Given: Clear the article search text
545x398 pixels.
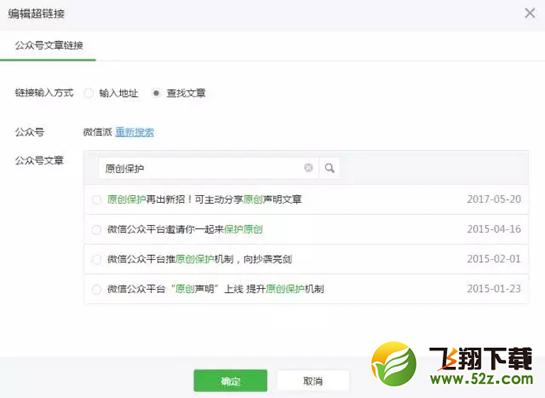Looking at the screenshot, I should pos(308,168).
